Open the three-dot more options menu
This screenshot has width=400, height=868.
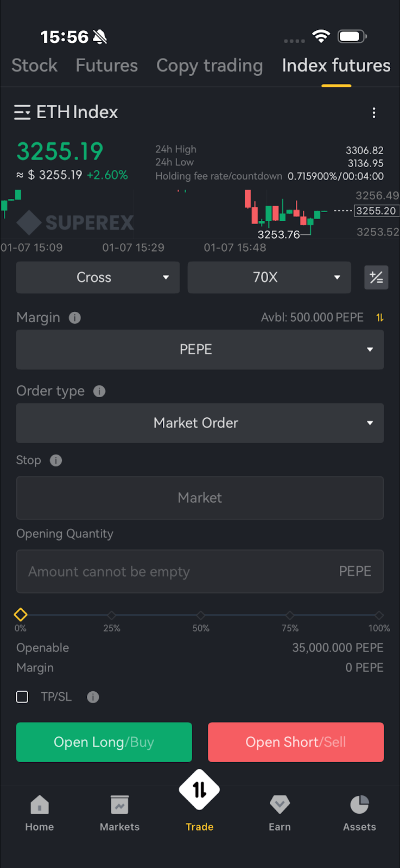pyautogui.click(x=373, y=112)
